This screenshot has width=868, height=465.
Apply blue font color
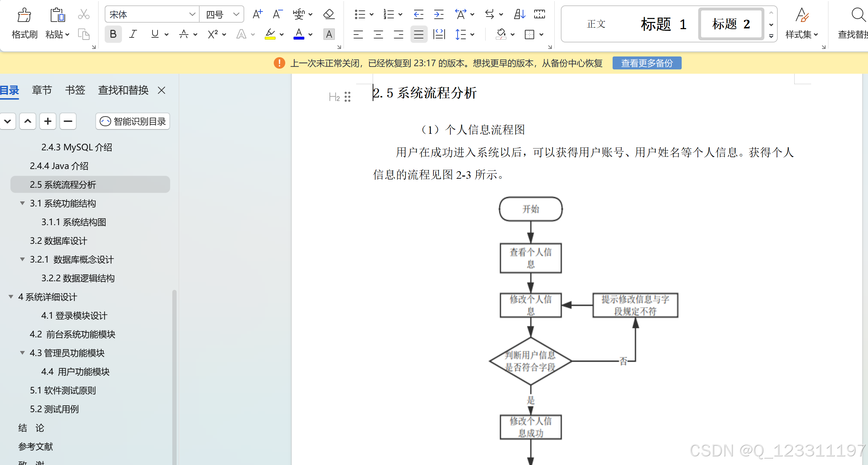(x=299, y=34)
